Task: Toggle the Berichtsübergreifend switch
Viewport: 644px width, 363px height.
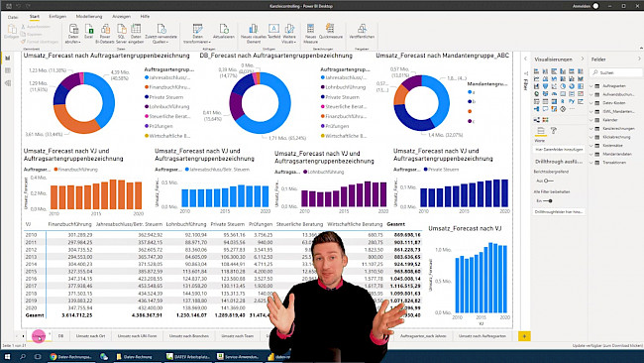Action: click(548, 181)
